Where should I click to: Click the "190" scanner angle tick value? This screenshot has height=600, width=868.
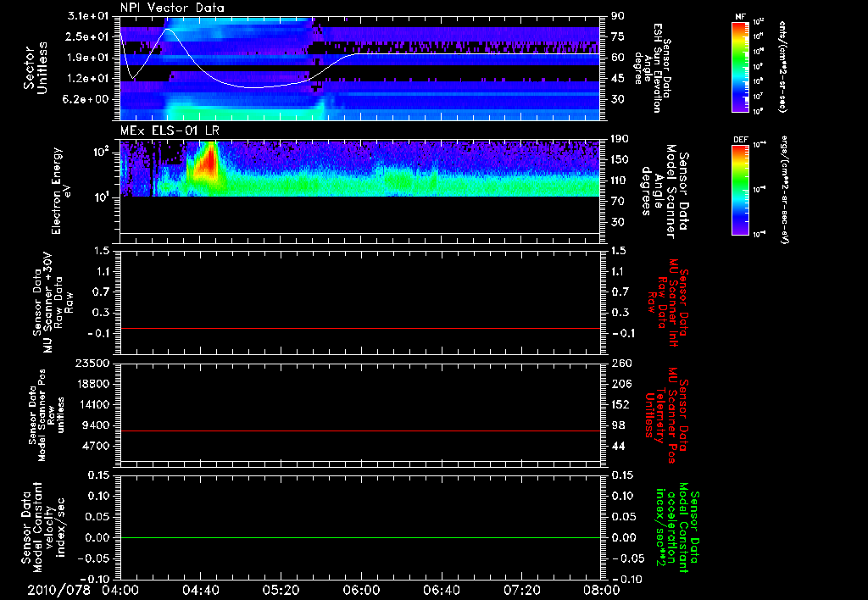click(x=620, y=139)
